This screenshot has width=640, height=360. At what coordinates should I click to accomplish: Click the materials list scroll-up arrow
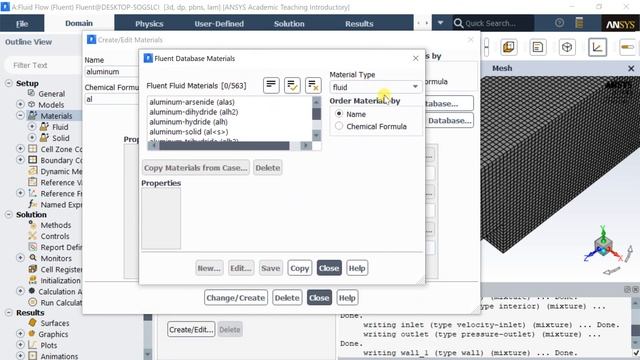click(x=316, y=101)
